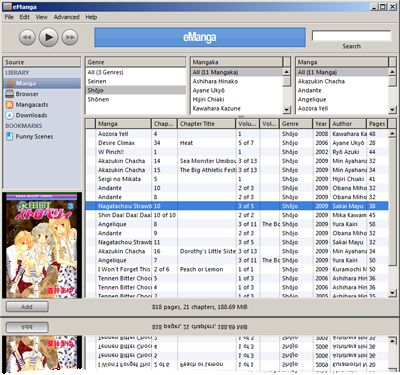
Task: Click the Peach or Lemon chapter title
Action: [201, 269]
